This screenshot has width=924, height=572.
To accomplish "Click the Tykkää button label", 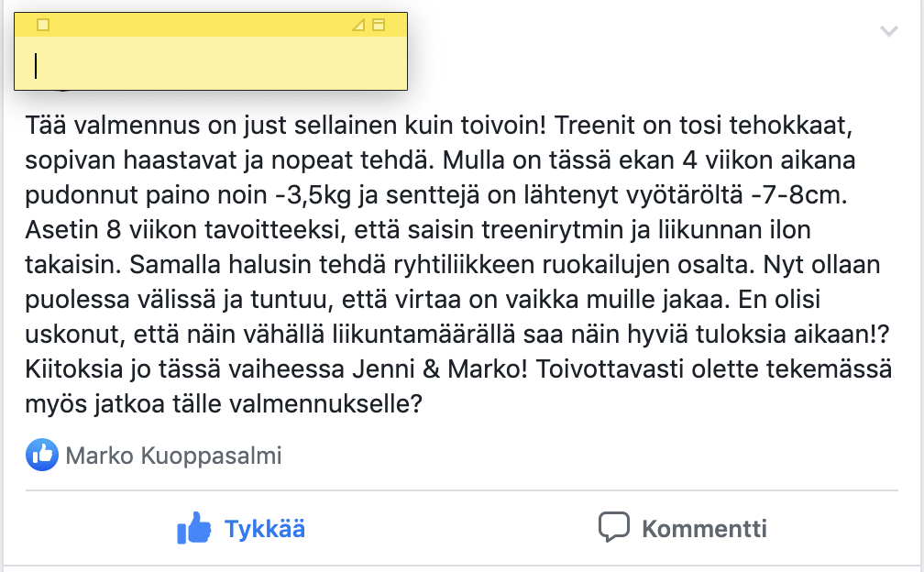I will (x=265, y=529).
